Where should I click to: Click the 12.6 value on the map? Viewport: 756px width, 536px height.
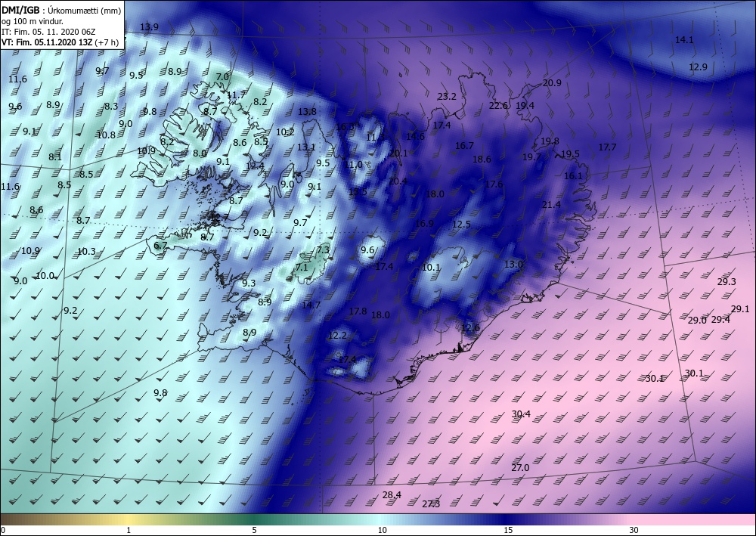(470, 328)
